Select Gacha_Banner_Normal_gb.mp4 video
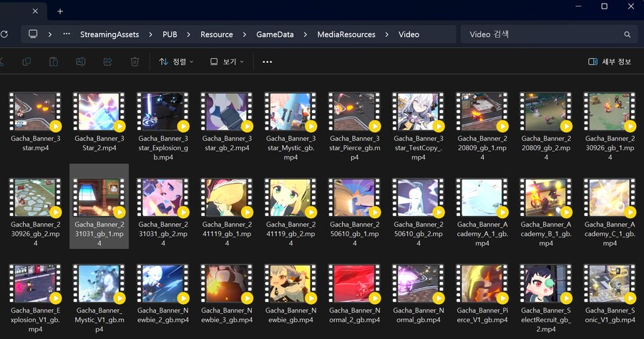 click(x=418, y=294)
